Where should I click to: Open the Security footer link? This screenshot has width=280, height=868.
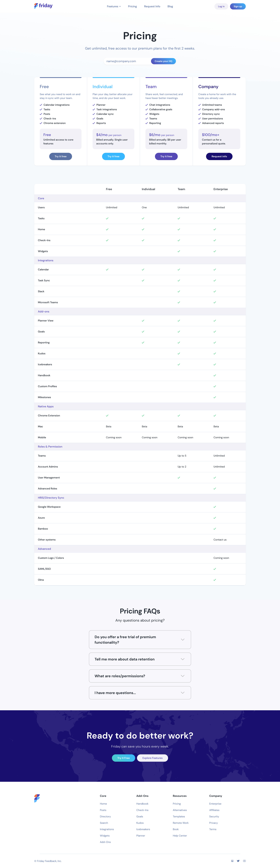tap(214, 816)
